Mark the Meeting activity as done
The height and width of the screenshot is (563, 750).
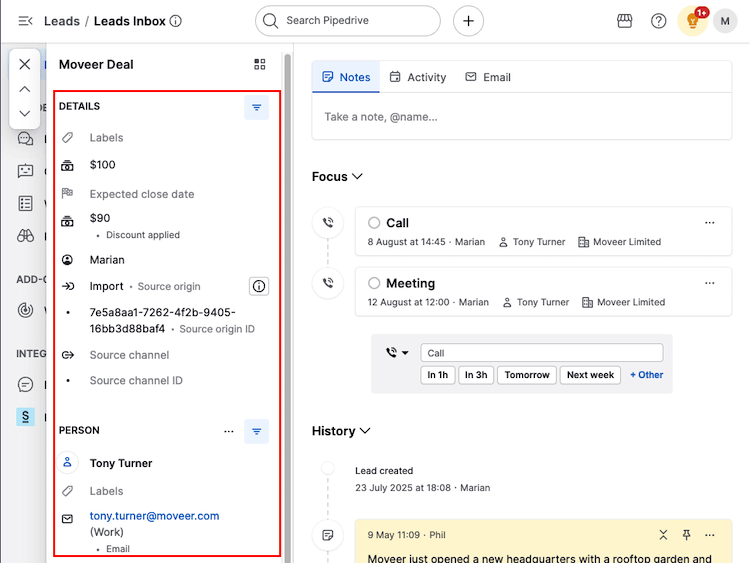tap(374, 283)
